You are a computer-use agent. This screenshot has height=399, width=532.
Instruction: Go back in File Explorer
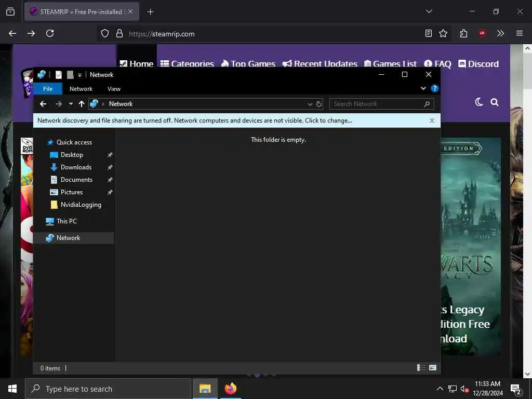tap(43, 104)
